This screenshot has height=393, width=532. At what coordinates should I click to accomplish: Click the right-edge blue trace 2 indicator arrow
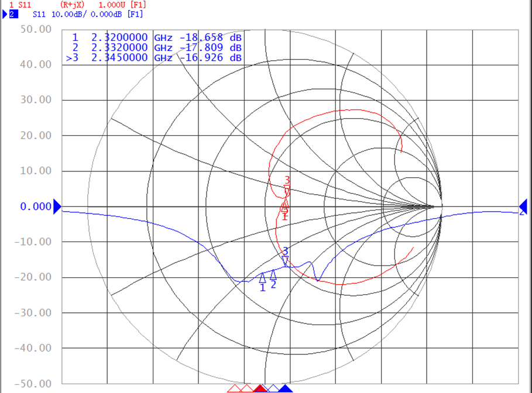point(523,206)
